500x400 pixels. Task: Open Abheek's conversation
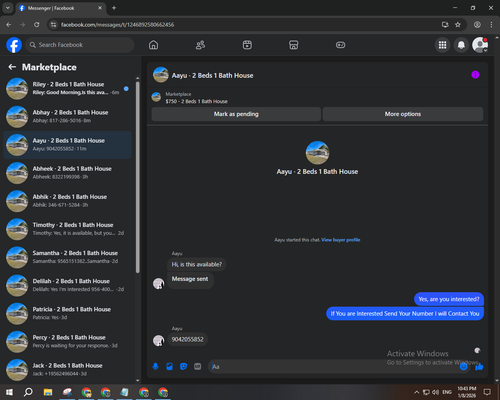(x=68, y=173)
